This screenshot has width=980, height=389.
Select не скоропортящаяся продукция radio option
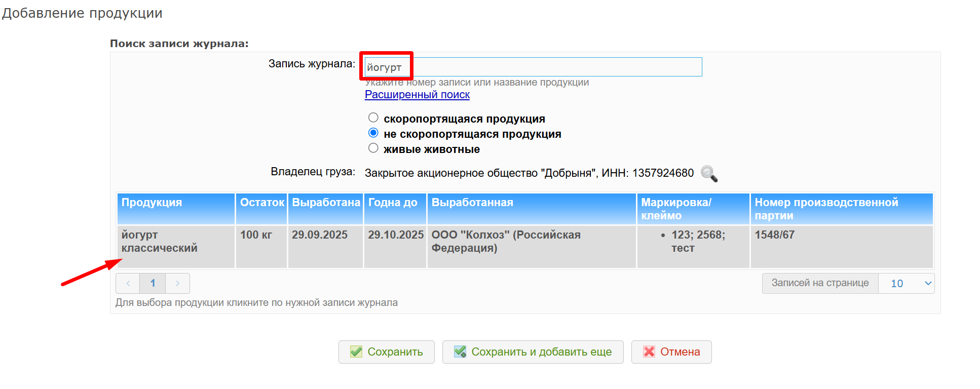pyautogui.click(x=373, y=133)
